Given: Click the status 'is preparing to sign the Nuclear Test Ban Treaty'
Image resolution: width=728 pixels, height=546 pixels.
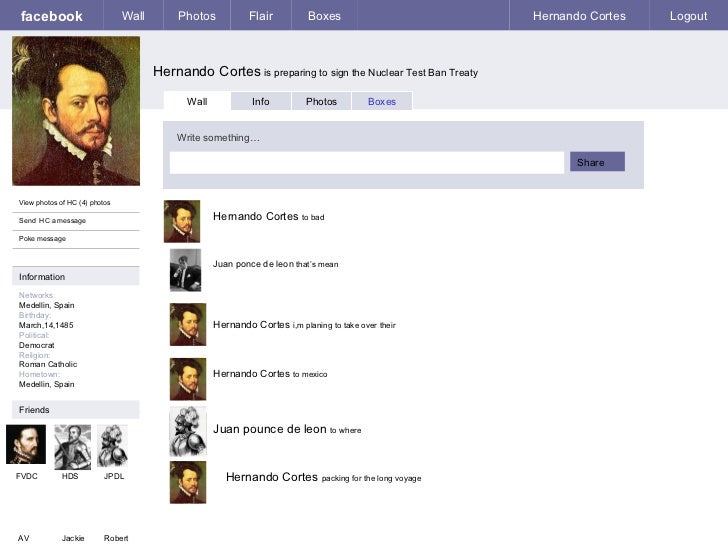Looking at the screenshot, I should click(x=371, y=72).
